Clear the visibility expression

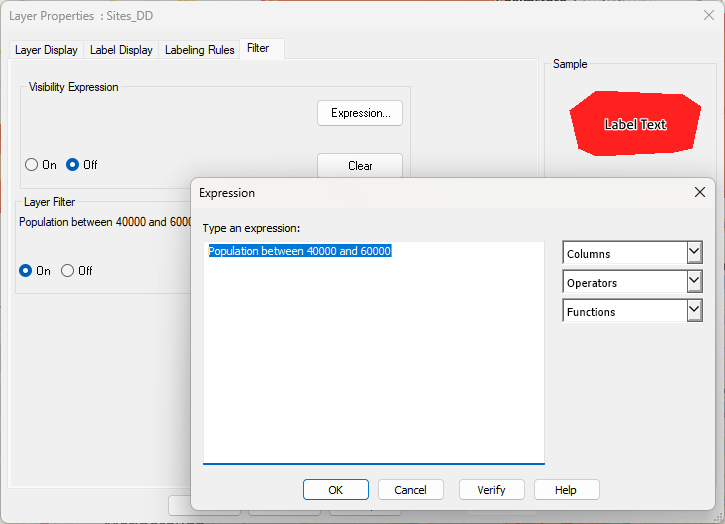coord(360,166)
